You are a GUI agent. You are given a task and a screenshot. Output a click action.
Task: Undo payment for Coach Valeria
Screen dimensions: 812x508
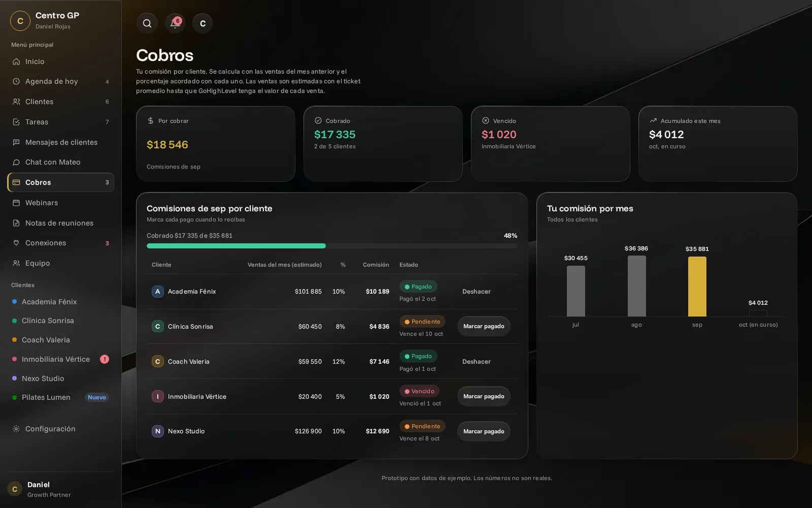[x=477, y=362]
